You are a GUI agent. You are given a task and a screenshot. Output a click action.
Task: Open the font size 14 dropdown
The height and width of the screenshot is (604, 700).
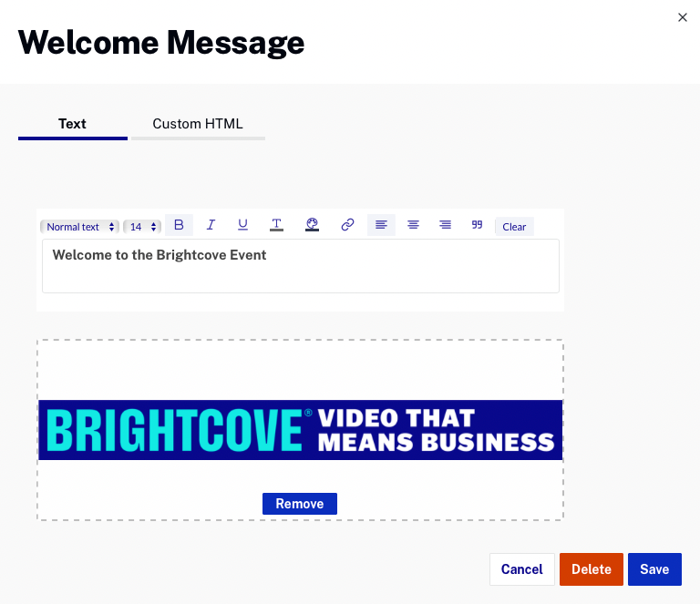(x=142, y=227)
